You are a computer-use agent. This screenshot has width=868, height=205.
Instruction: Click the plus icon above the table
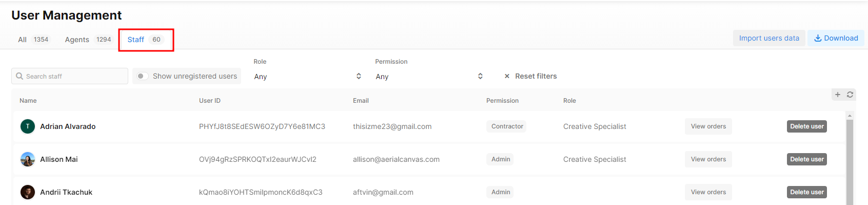tap(838, 95)
